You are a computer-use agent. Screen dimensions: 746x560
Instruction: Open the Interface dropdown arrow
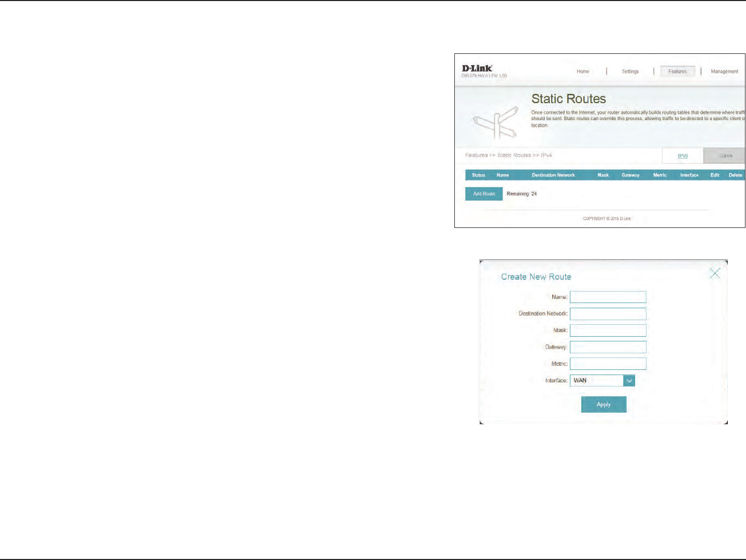[629, 381]
